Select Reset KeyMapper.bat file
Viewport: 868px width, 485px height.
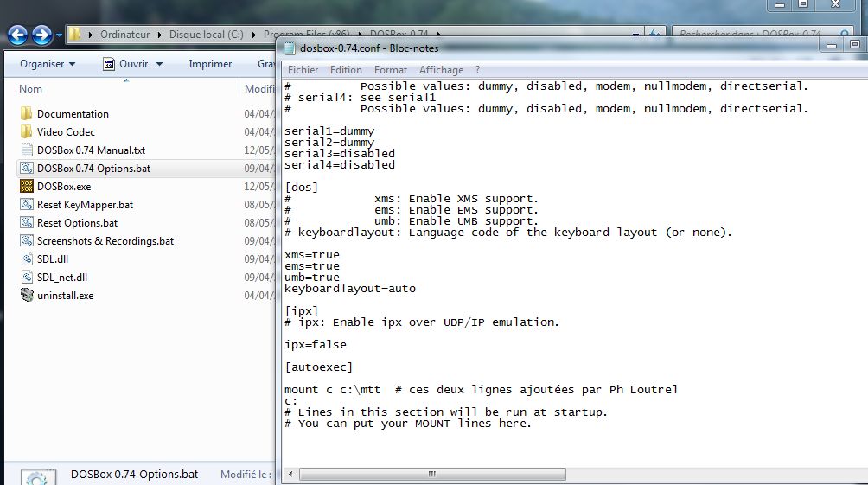click(x=85, y=205)
